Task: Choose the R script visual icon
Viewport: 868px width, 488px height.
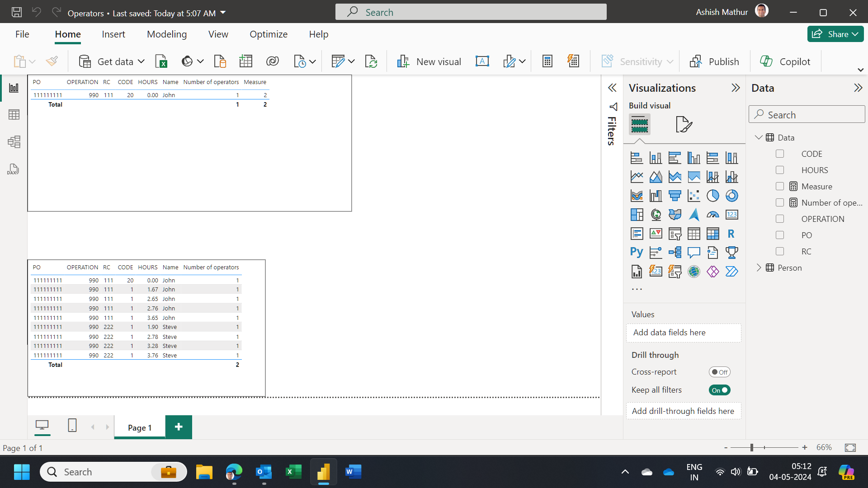Action: 731,234
